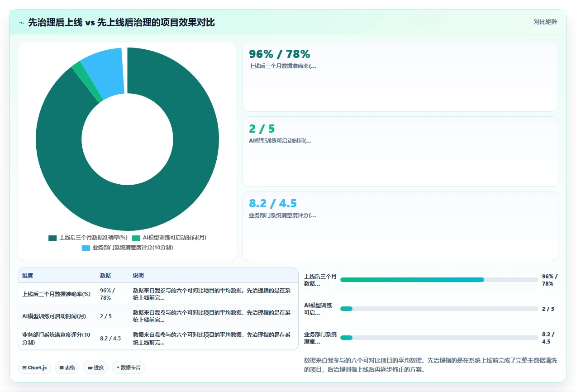576x392 pixels.
Task: Click the square icon in the 表格 chip
Action: 61,368
